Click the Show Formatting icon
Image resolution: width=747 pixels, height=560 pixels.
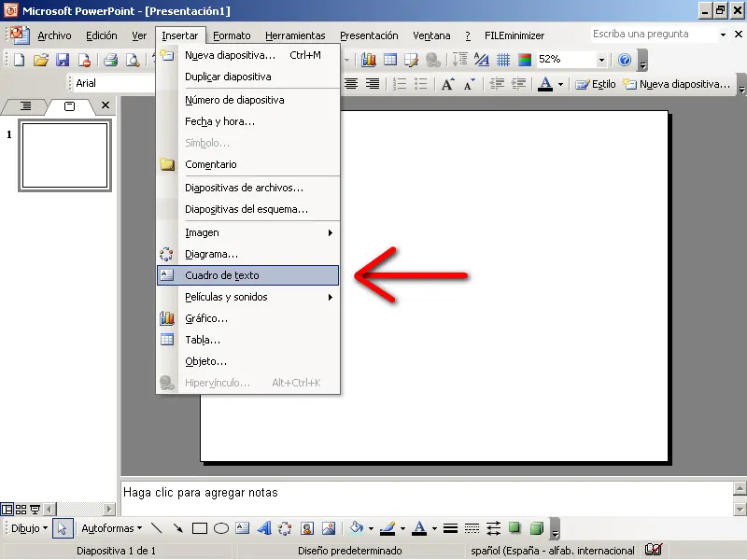[x=481, y=60]
